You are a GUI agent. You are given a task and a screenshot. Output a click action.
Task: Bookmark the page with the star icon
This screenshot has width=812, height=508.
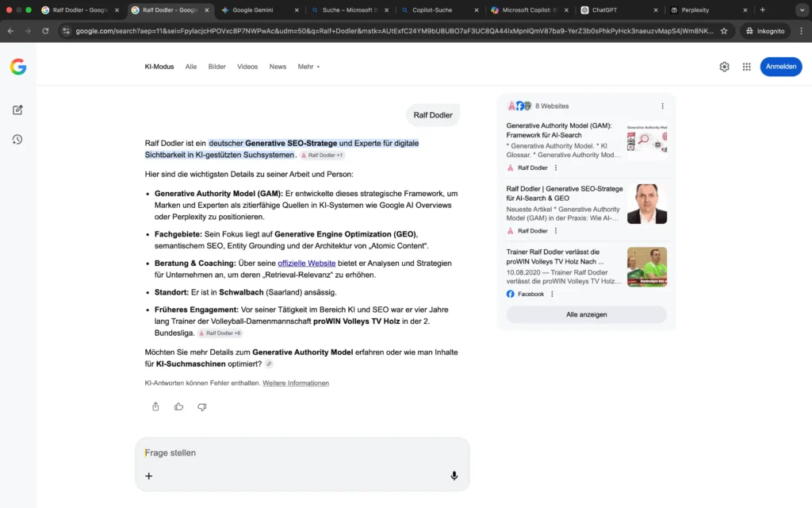point(723,33)
